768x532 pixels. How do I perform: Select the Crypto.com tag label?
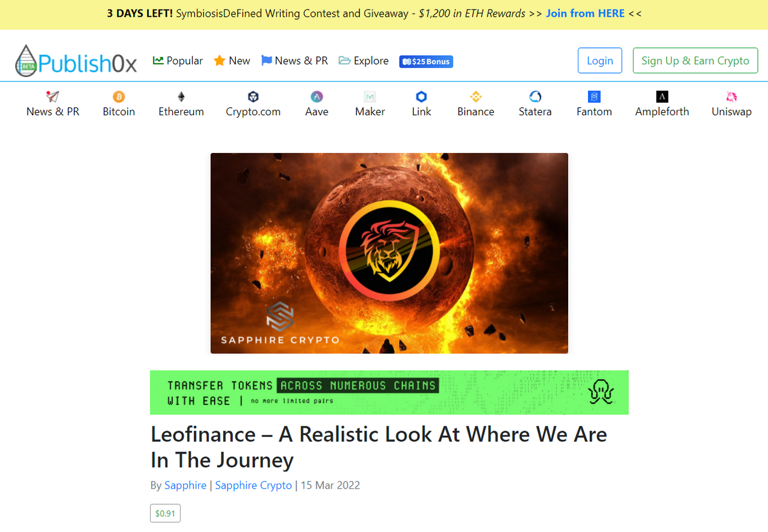[x=253, y=112]
